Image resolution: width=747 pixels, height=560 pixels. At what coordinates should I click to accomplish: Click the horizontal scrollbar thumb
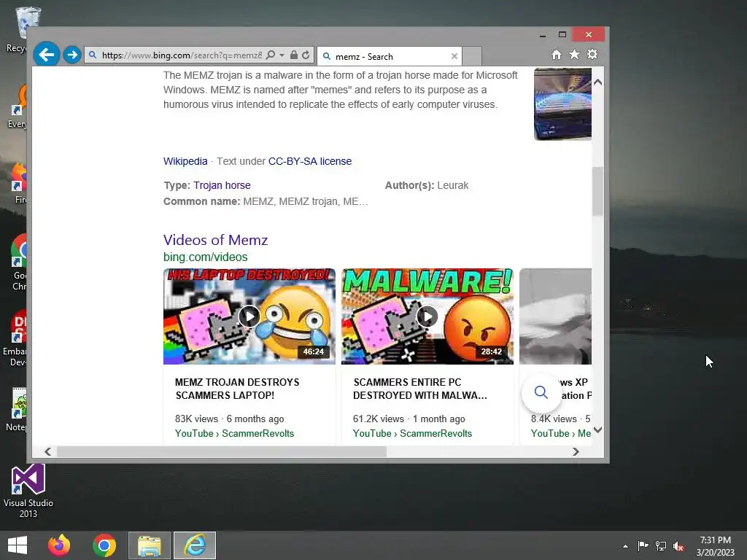[x=222, y=451]
